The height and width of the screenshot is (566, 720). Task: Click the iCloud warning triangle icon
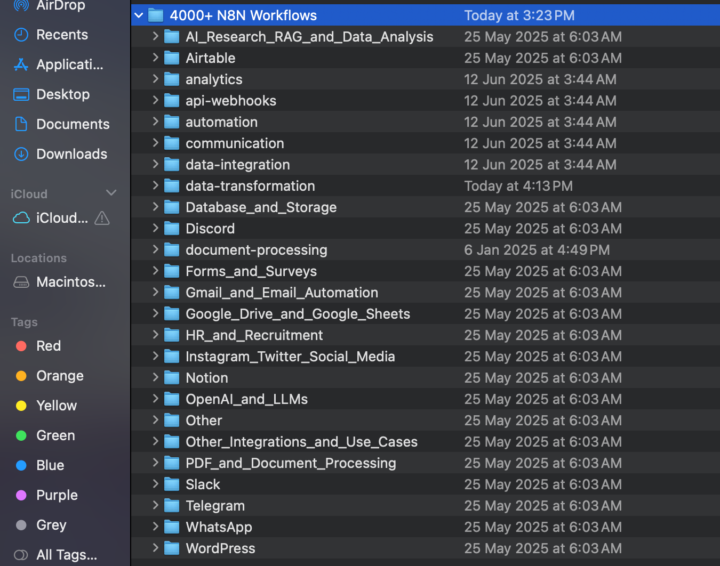coord(102,218)
